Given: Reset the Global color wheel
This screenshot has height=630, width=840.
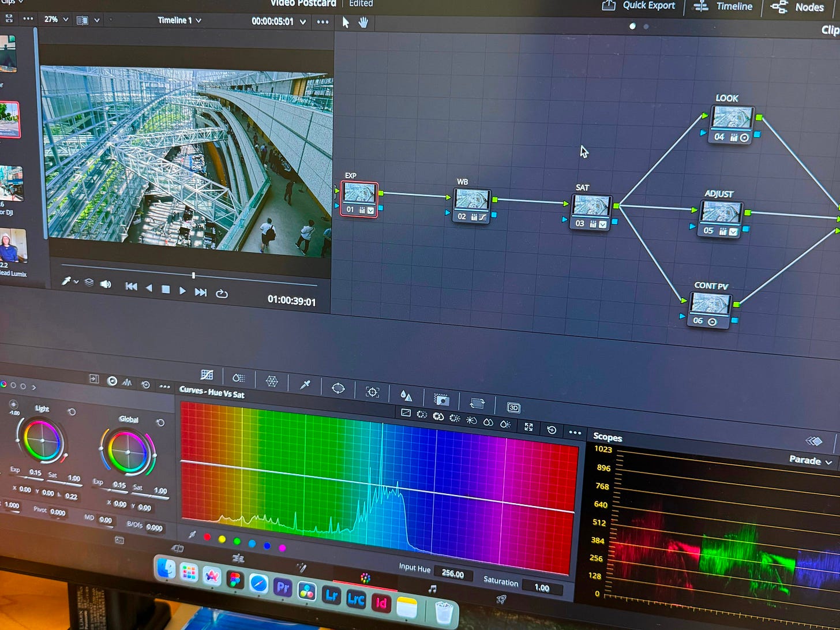Looking at the screenshot, I should 160,422.
